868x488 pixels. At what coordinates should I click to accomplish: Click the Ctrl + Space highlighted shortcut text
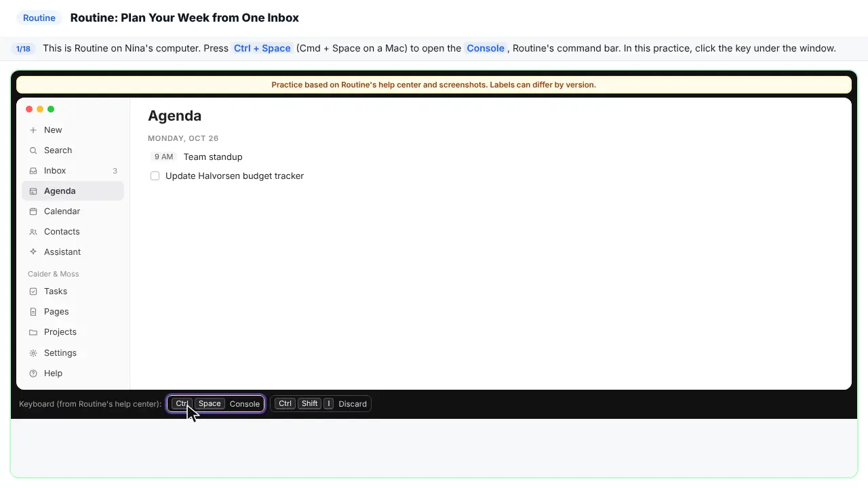(x=262, y=48)
